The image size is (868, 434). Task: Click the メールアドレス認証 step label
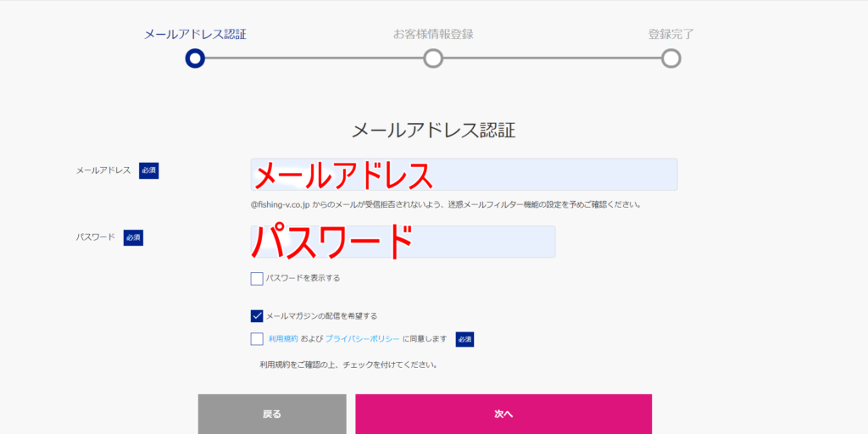(x=196, y=34)
